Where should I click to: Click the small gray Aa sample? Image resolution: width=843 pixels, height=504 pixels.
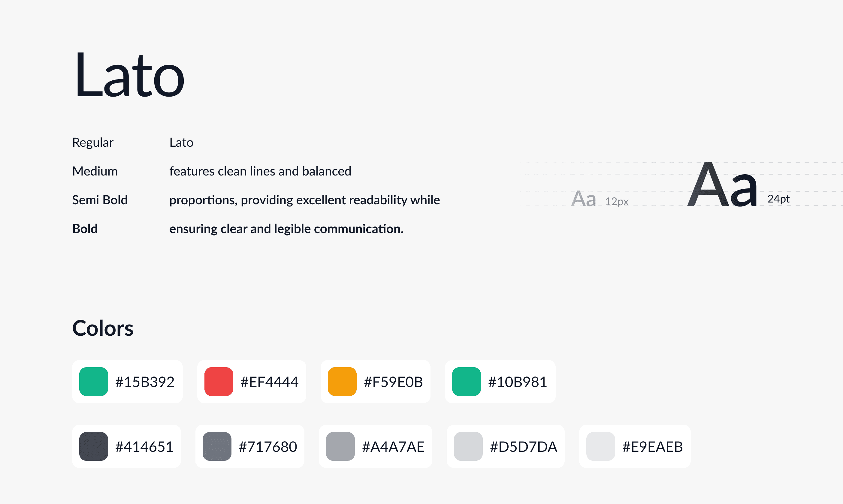[x=583, y=199]
